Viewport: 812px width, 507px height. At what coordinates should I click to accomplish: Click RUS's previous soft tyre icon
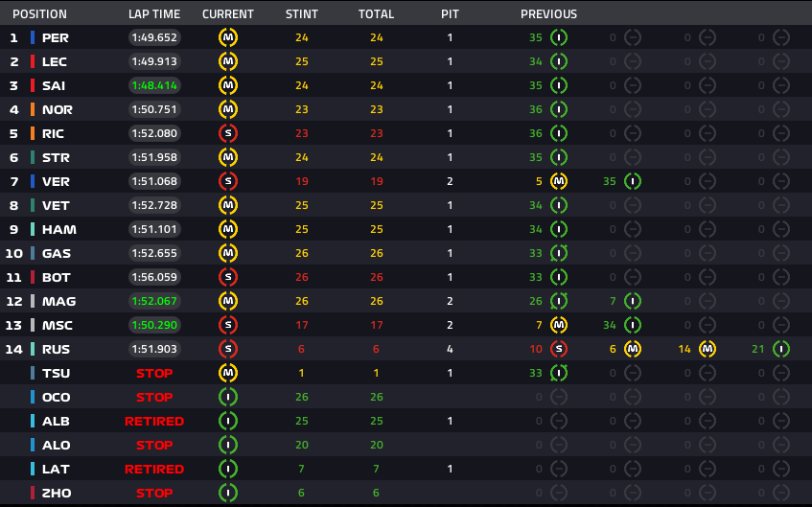[559, 349]
